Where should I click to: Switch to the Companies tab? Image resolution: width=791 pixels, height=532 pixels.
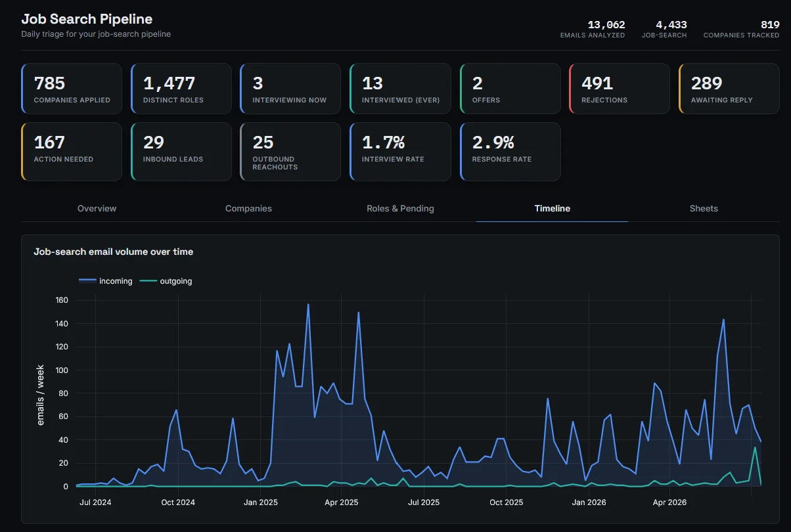(x=248, y=208)
